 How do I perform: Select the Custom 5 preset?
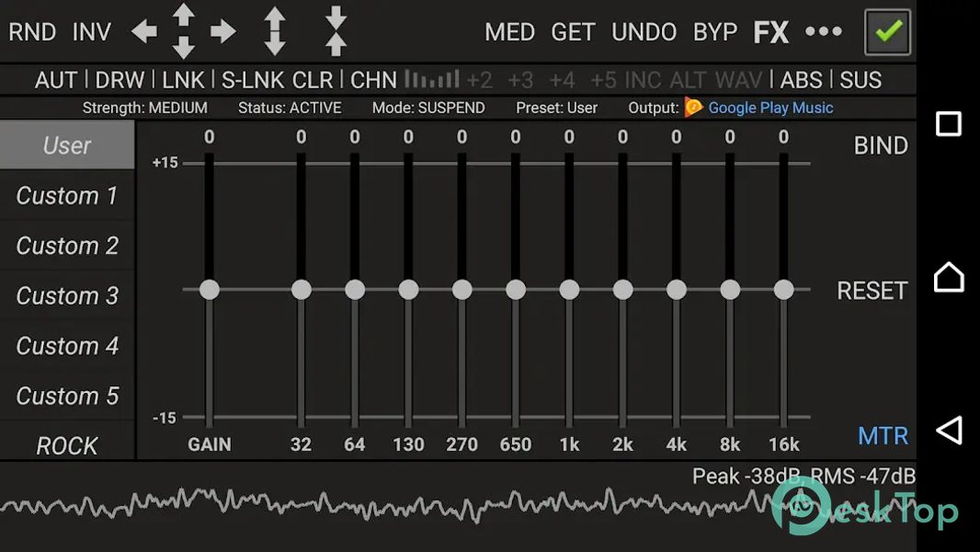tap(67, 396)
